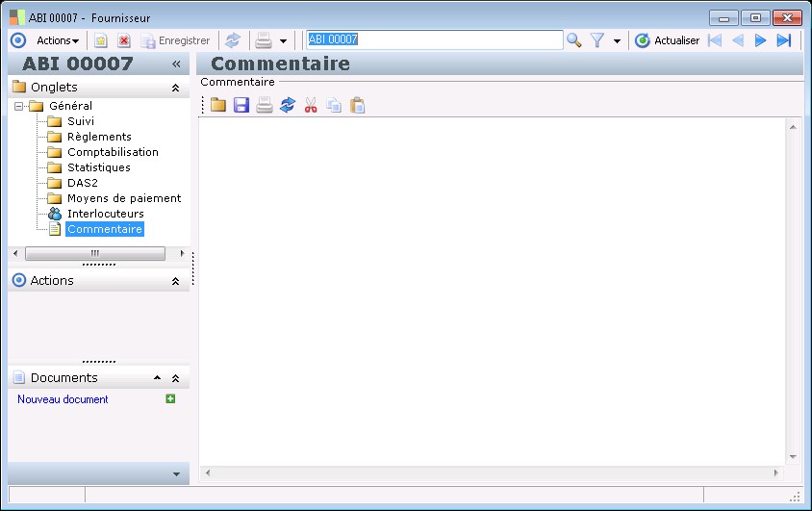Open the Règlements tab
The height and width of the screenshot is (511, 812).
[99, 137]
